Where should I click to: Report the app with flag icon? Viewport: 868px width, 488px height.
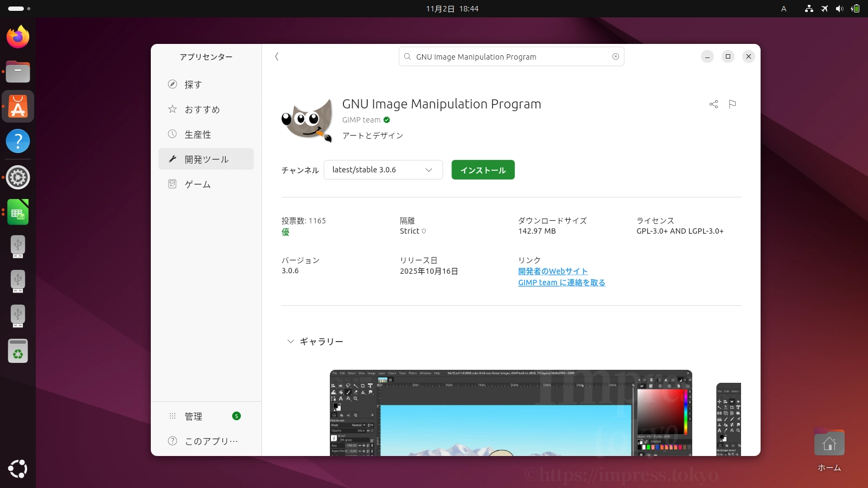click(732, 104)
